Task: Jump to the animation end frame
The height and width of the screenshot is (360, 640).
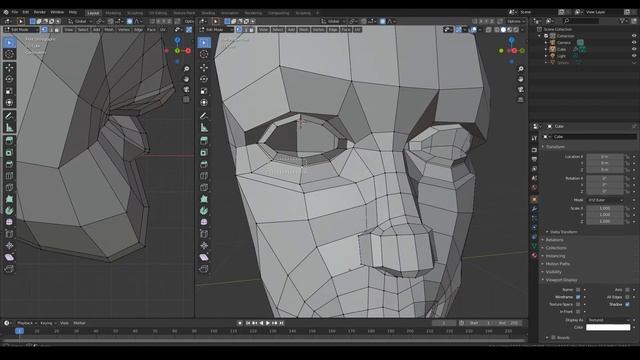Action: [x=281, y=323]
